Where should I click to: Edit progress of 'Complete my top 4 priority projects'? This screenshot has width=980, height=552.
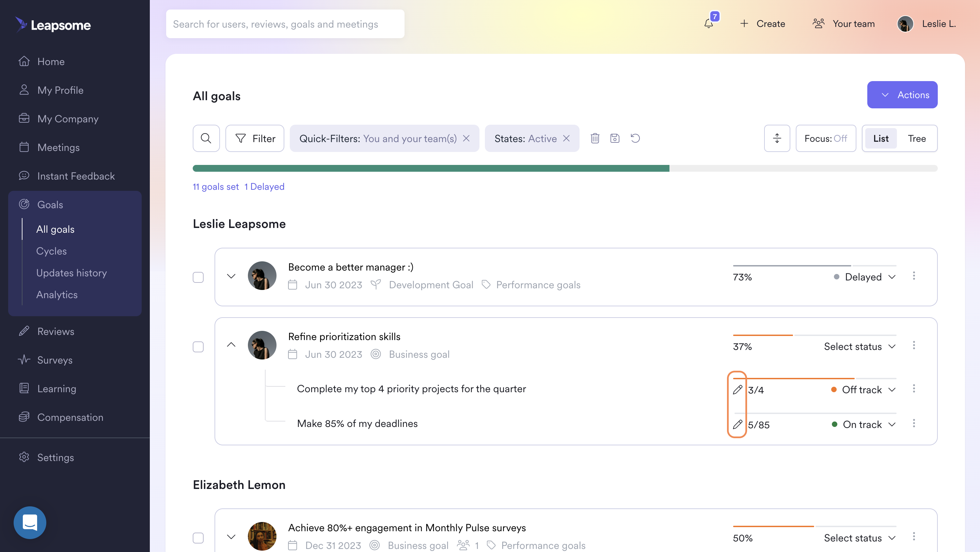pyautogui.click(x=737, y=389)
